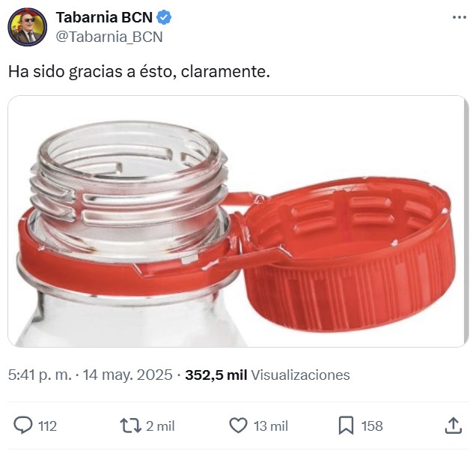
Task: Click the 112 replies count
Action: click(x=48, y=426)
